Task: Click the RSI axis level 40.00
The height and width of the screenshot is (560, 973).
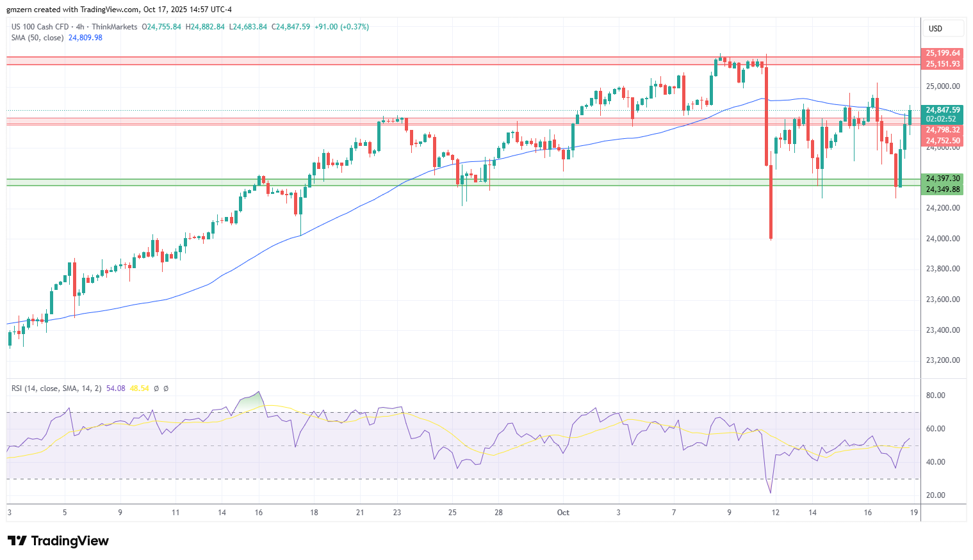Action: tap(936, 462)
